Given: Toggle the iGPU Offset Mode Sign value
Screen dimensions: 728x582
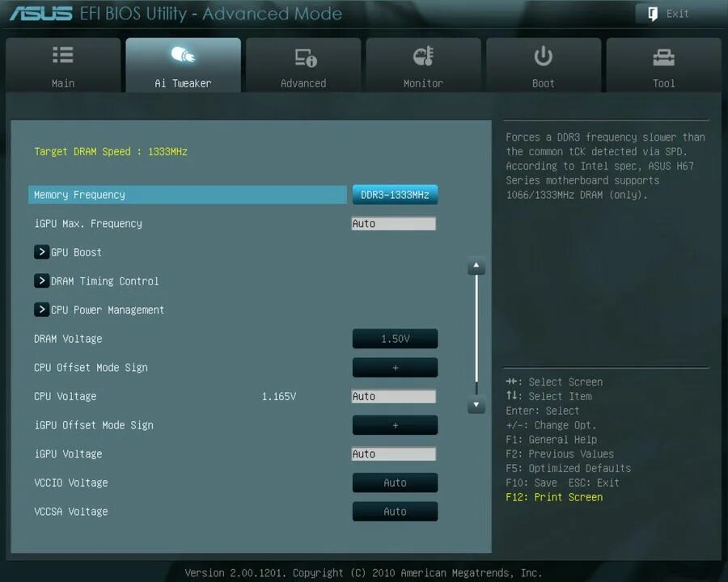Looking at the screenshot, I should point(395,425).
